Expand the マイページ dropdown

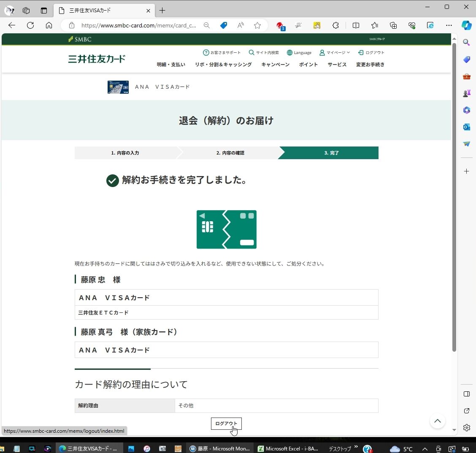335,52
